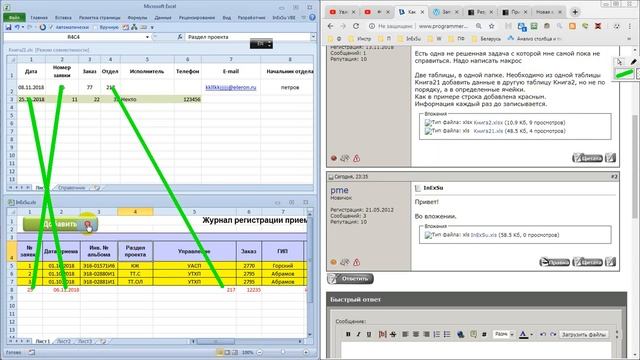Click the e-mail hyperlink in Книга21
This screenshot has height=360, width=640.
tap(231, 87)
